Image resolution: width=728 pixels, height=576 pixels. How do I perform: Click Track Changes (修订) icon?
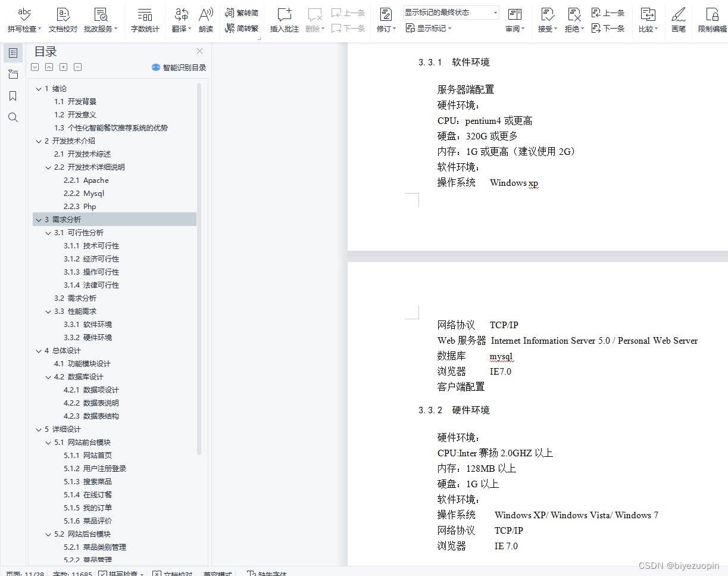[386, 15]
